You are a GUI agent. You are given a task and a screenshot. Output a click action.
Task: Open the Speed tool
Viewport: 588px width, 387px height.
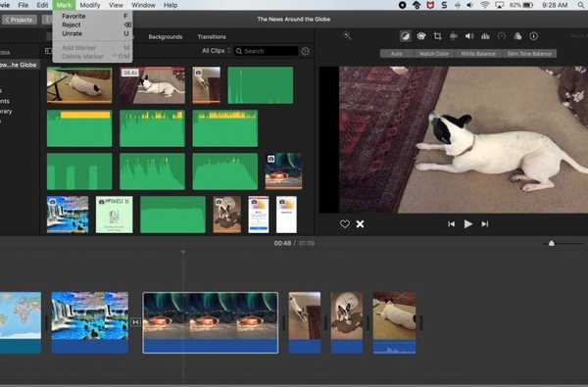(x=502, y=36)
